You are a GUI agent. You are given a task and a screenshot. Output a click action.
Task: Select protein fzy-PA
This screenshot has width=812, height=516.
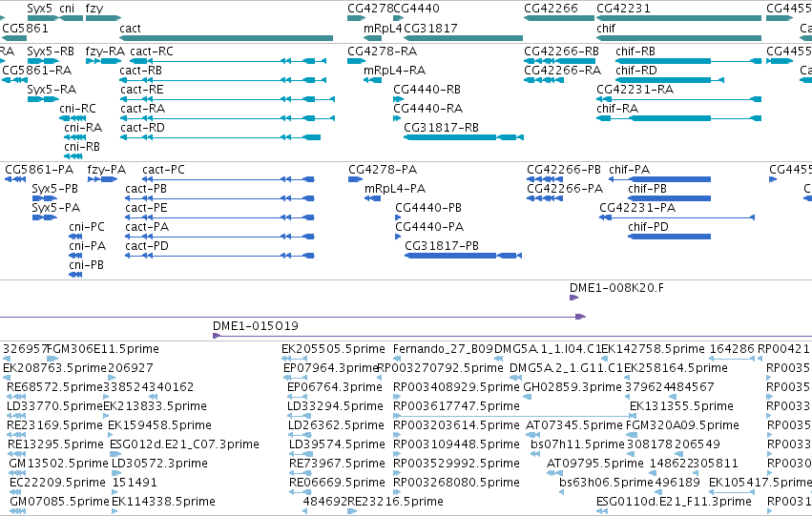tap(102, 179)
